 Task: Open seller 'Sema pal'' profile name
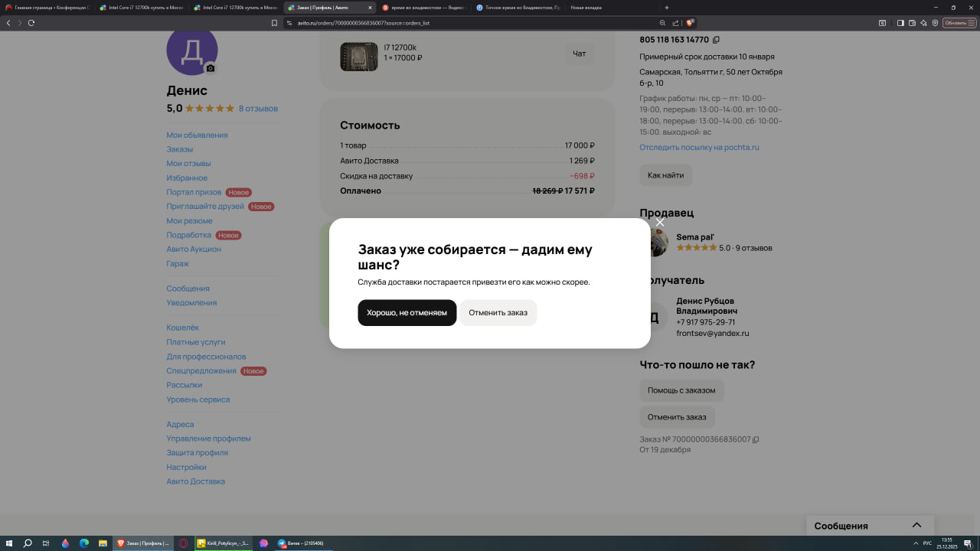click(695, 237)
